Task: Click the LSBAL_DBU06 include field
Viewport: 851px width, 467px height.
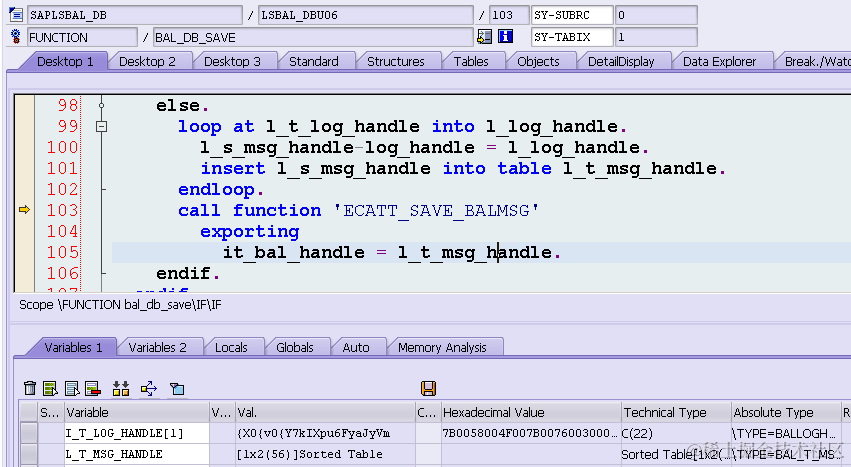Action: point(366,15)
